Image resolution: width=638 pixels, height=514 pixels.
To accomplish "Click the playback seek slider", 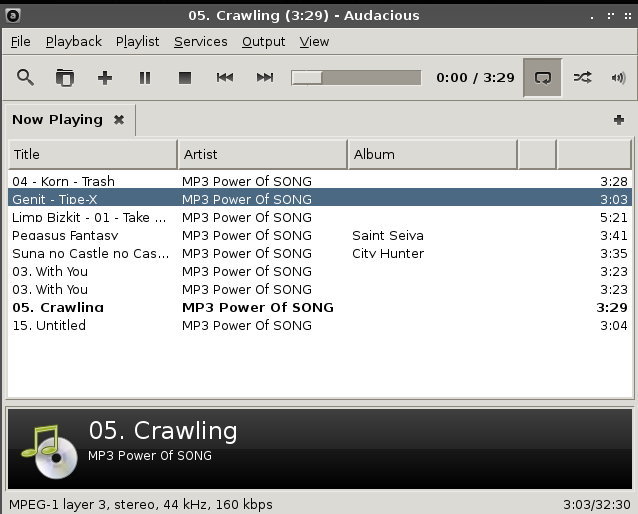I will [x=356, y=77].
